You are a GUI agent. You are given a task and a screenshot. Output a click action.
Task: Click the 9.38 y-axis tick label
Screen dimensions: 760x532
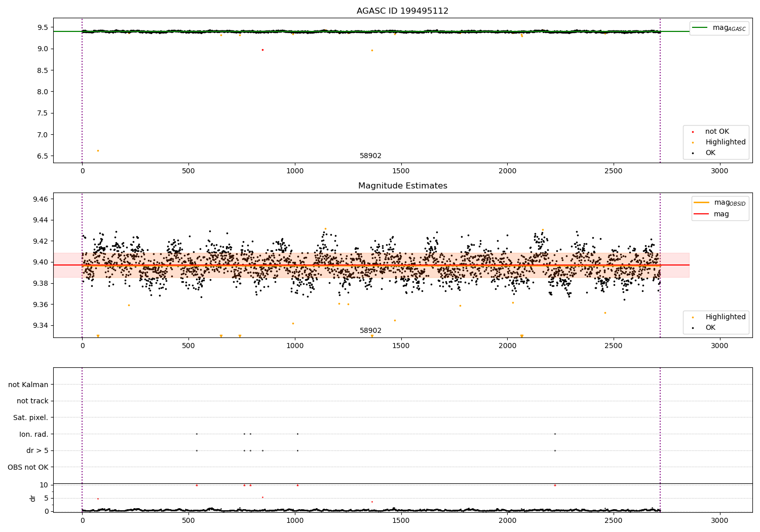(41, 283)
